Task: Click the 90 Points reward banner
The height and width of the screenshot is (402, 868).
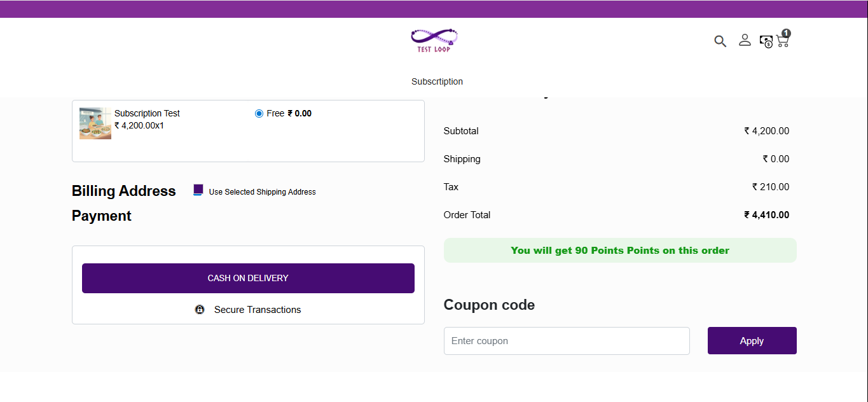Action: click(x=620, y=250)
